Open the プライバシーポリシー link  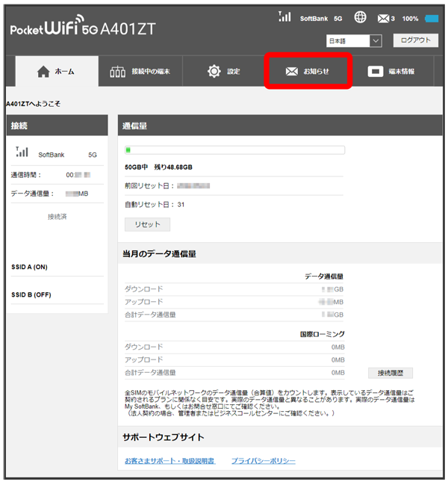(263, 461)
